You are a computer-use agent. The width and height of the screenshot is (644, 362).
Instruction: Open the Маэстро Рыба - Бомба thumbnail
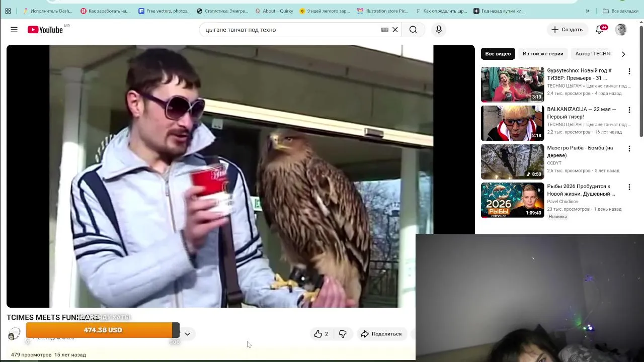tap(512, 162)
